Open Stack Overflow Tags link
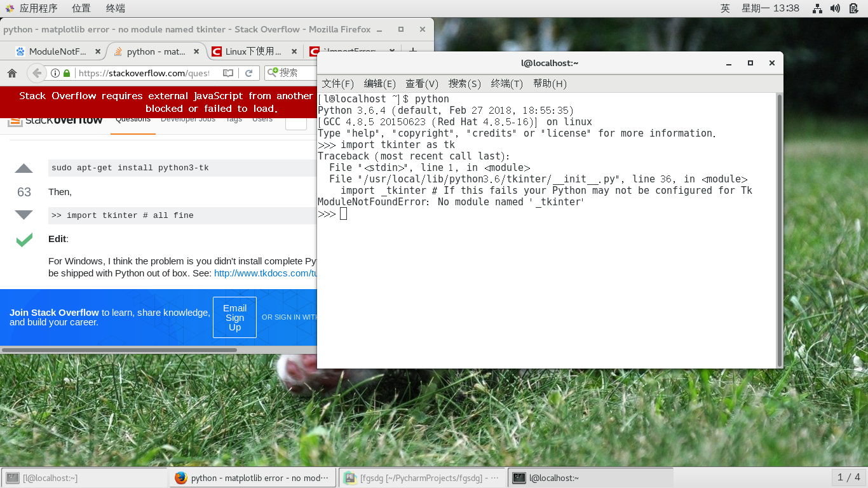This screenshot has width=868, height=488. (234, 119)
